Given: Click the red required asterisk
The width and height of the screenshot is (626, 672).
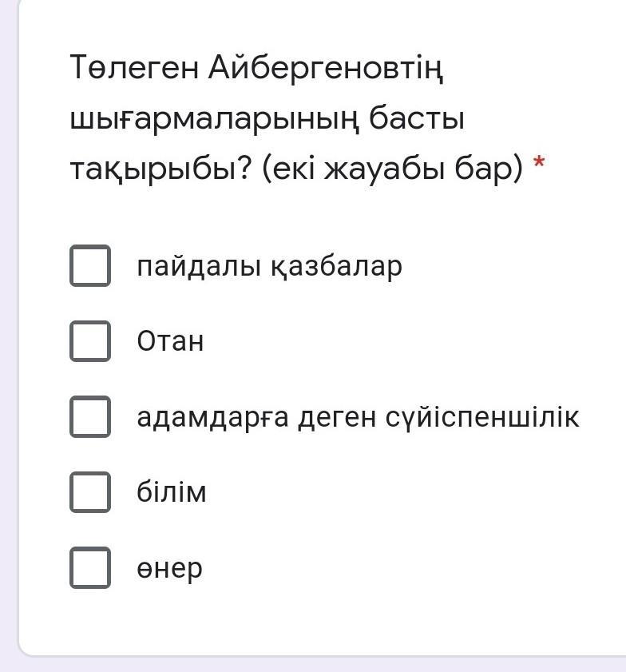Looking at the screenshot, I should pos(540,163).
